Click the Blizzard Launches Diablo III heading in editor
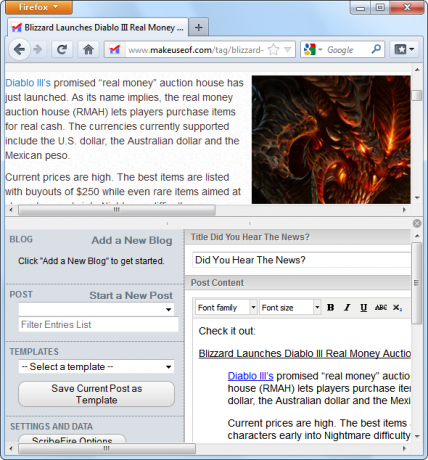This screenshot has width=428, height=460. [304, 354]
